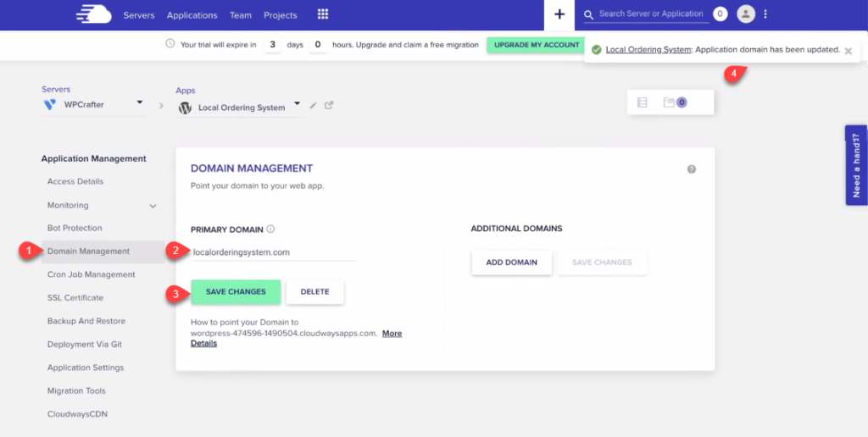Click the Search Server or Application field
Viewport: 868px width, 437px height.
point(651,14)
